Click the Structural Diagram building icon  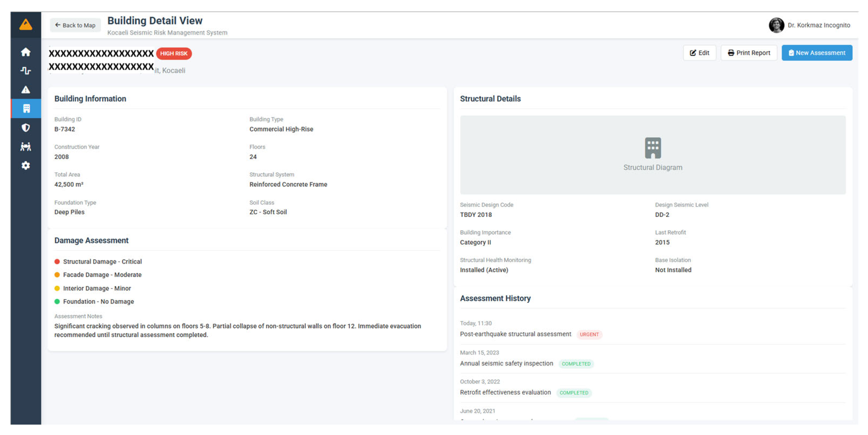652,148
